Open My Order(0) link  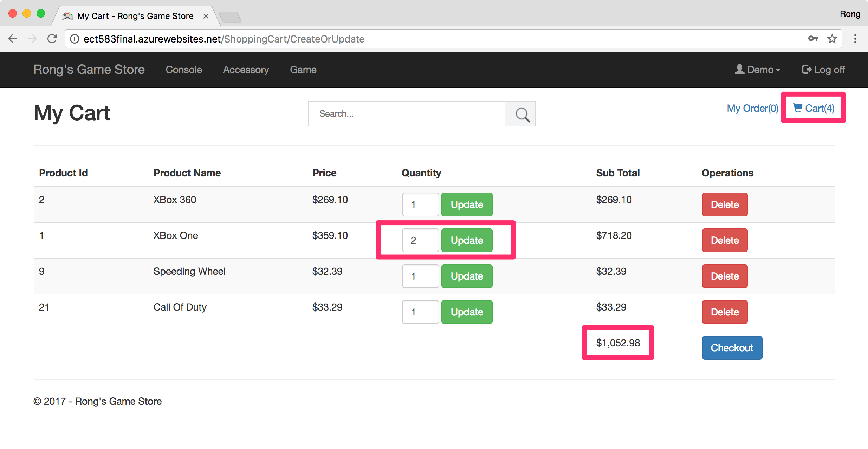752,108
